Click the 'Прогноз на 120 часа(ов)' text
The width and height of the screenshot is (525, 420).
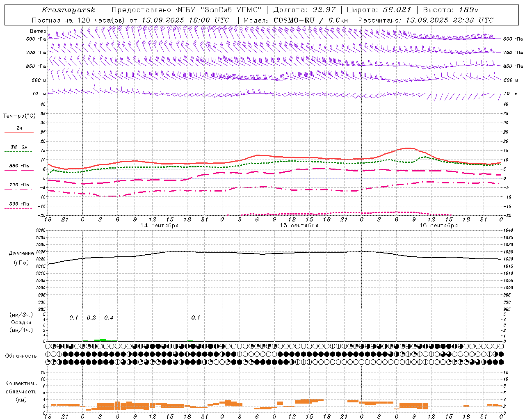[79, 20]
